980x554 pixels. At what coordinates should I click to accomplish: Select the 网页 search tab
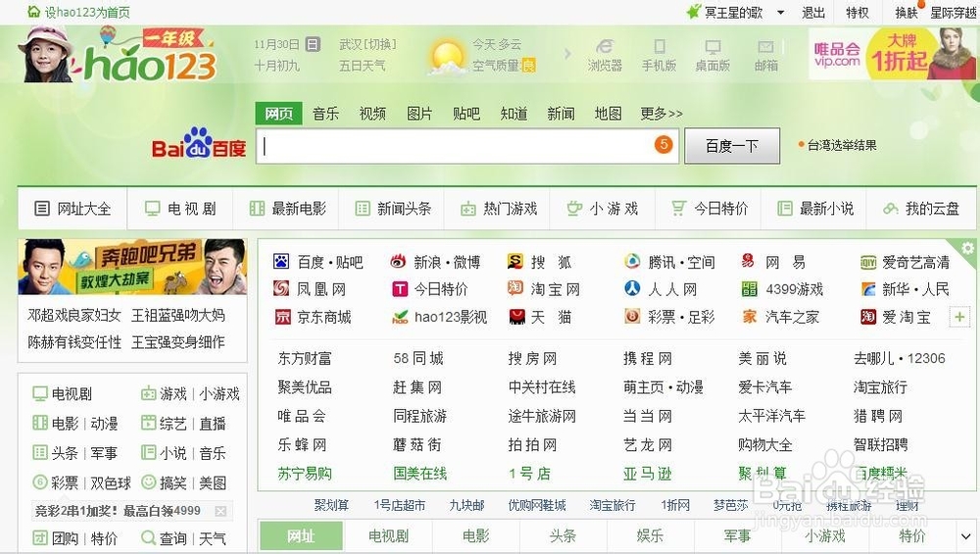[x=278, y=113]
